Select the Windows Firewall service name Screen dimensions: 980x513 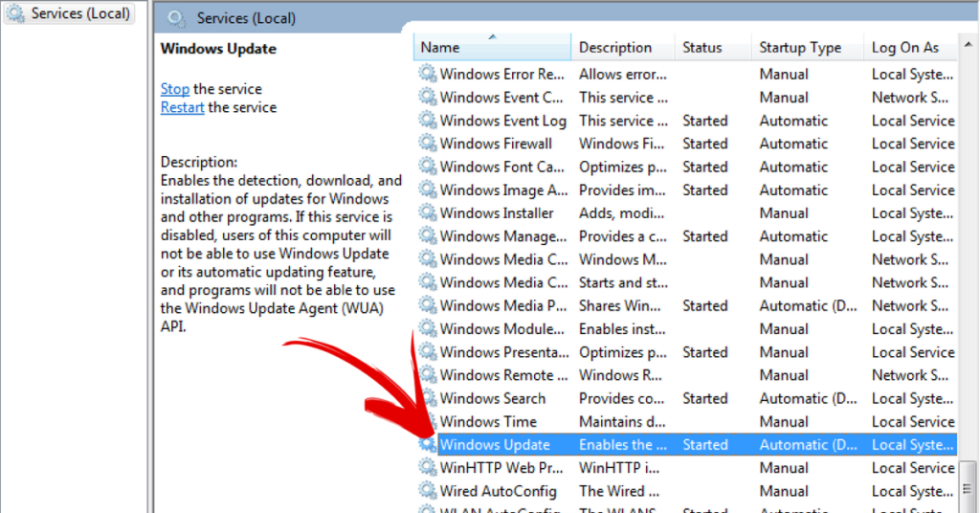[496, 144]
